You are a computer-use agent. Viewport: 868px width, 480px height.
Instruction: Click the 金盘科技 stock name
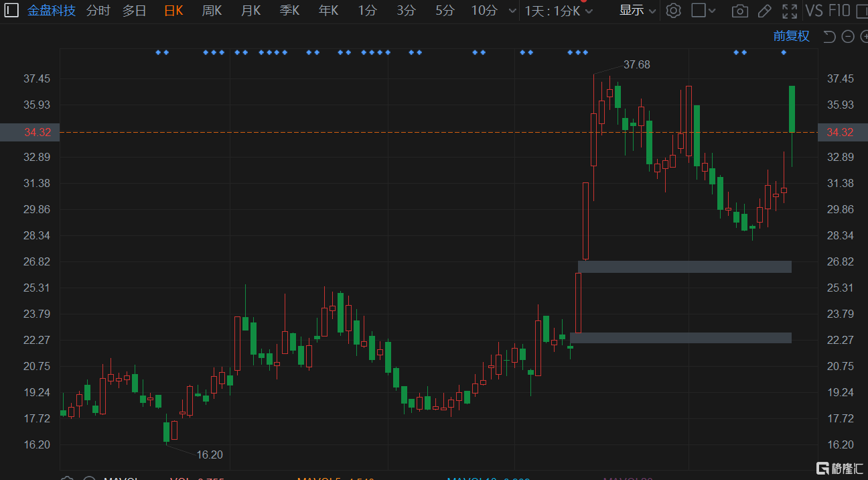pos(52,11)
